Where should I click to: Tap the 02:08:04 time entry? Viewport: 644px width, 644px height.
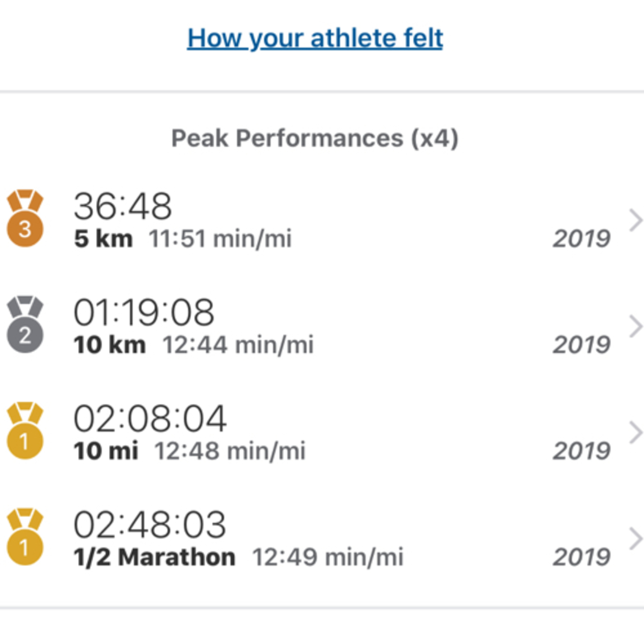click(x=150, y=419)
